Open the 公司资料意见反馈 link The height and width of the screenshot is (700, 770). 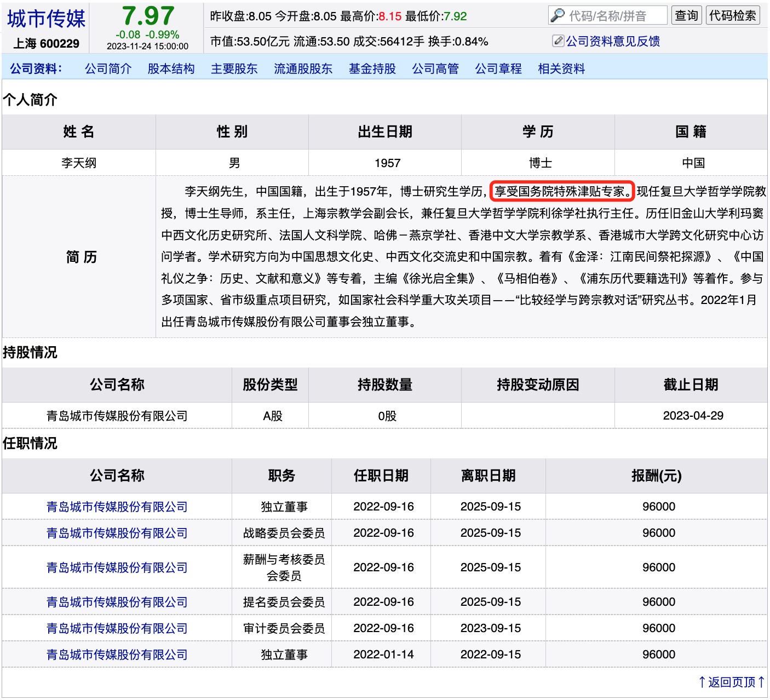point(612,41)
